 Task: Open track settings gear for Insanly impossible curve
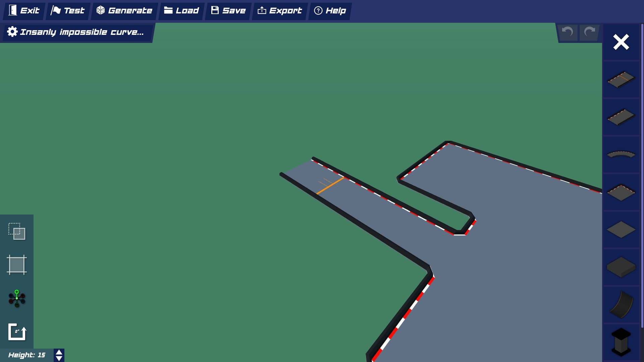pos(12,32)
